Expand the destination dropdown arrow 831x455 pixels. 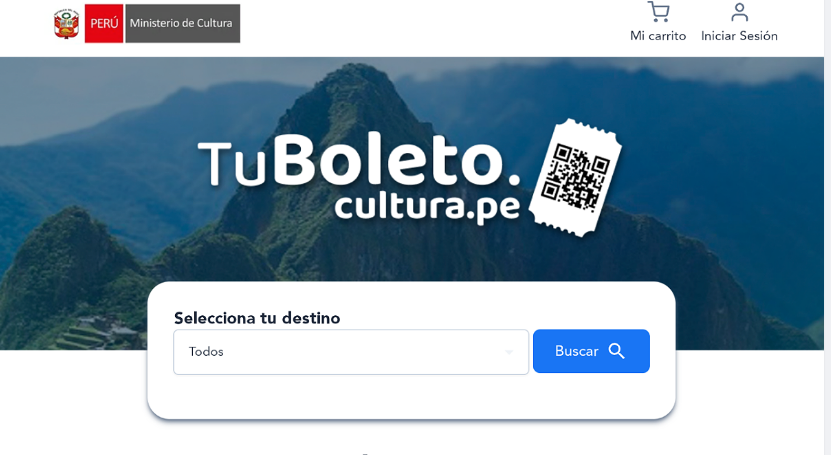click(509, 352)
